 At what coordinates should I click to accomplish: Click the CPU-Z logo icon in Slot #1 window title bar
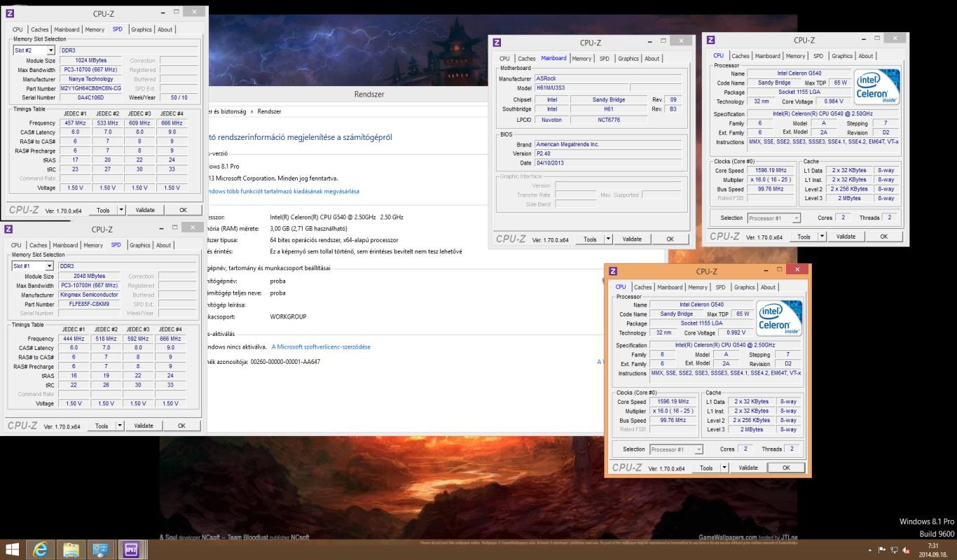(8, 229)
